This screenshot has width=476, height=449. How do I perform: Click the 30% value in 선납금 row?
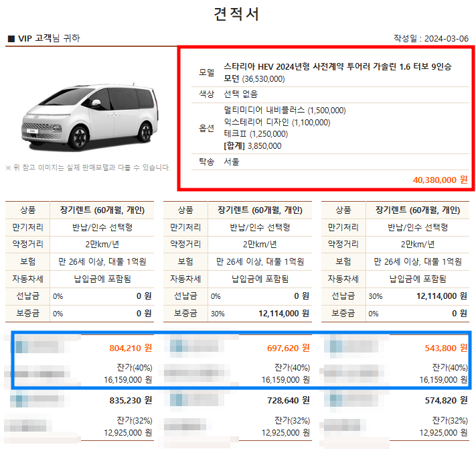(376, 296)
